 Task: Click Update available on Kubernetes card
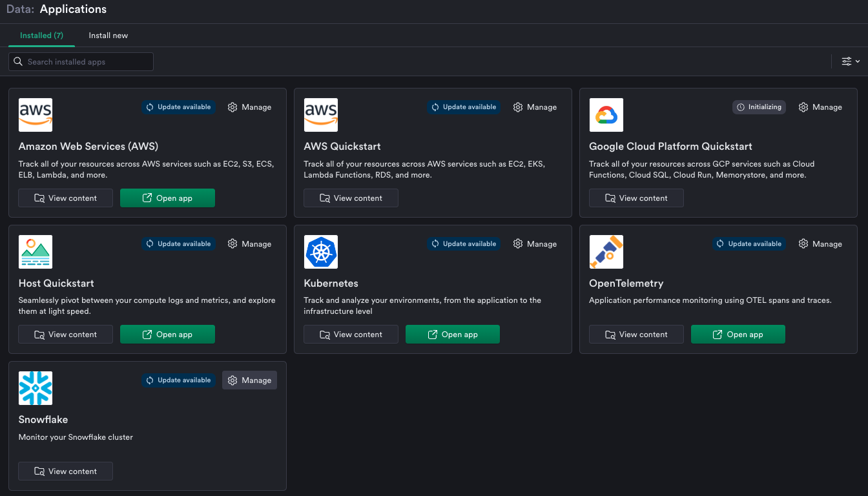[464, 244]
